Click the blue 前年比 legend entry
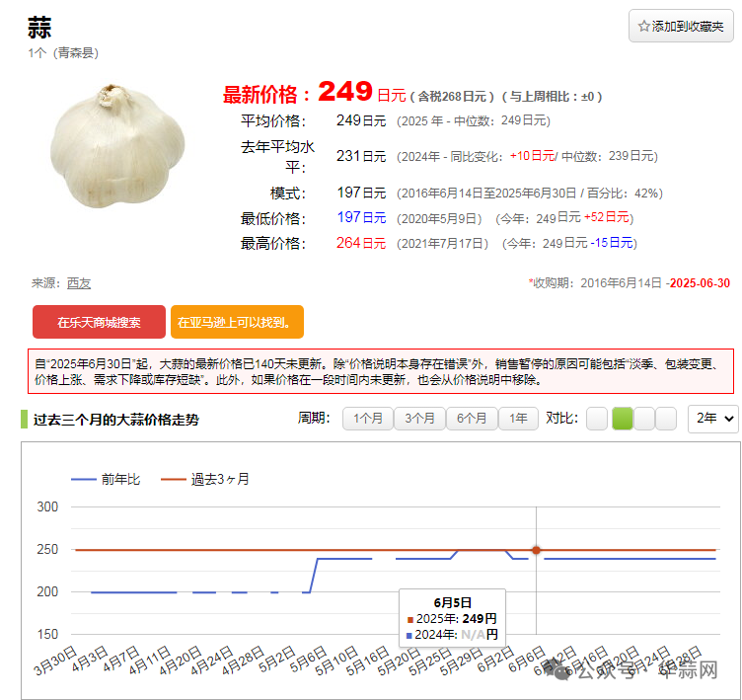 click(107, 479)
